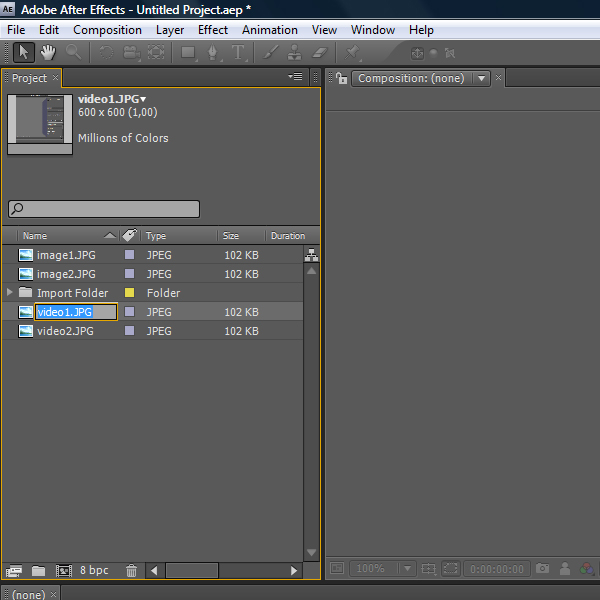Click the Interpret Footage icon
600x600 pixels.
[14, 571]
